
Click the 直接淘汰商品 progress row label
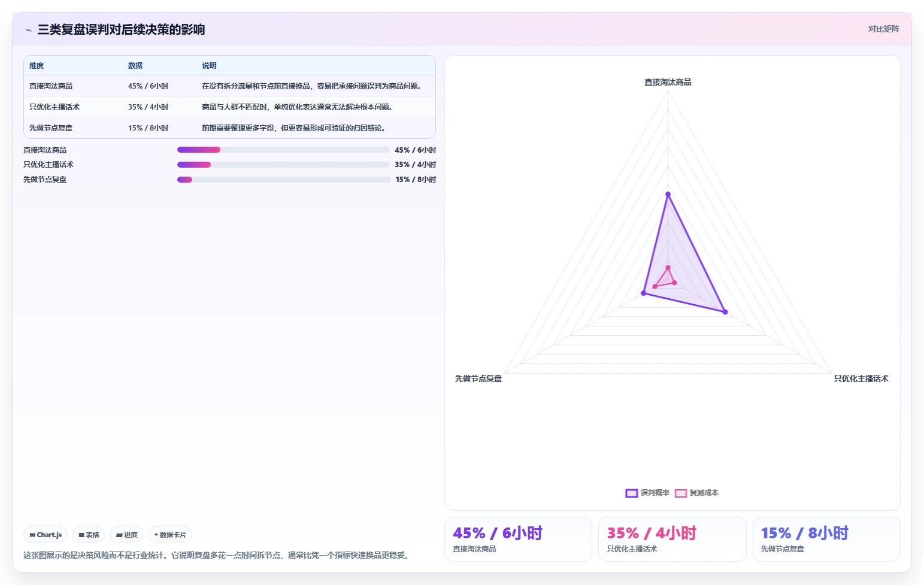coord(45,150)
